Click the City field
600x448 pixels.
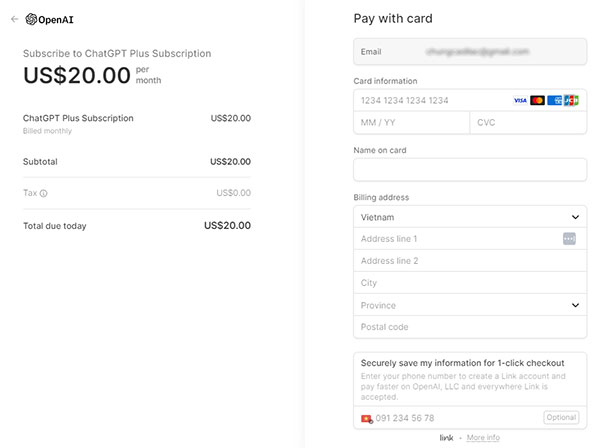point(470,283)
